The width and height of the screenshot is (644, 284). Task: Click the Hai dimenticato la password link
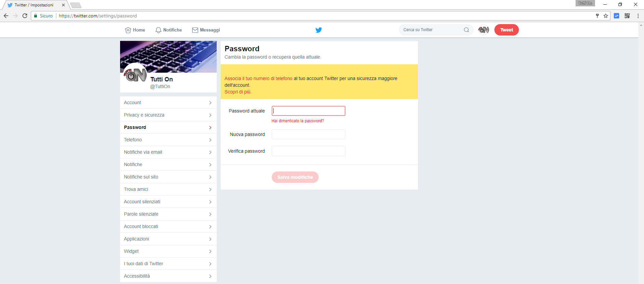click(298, 121)
